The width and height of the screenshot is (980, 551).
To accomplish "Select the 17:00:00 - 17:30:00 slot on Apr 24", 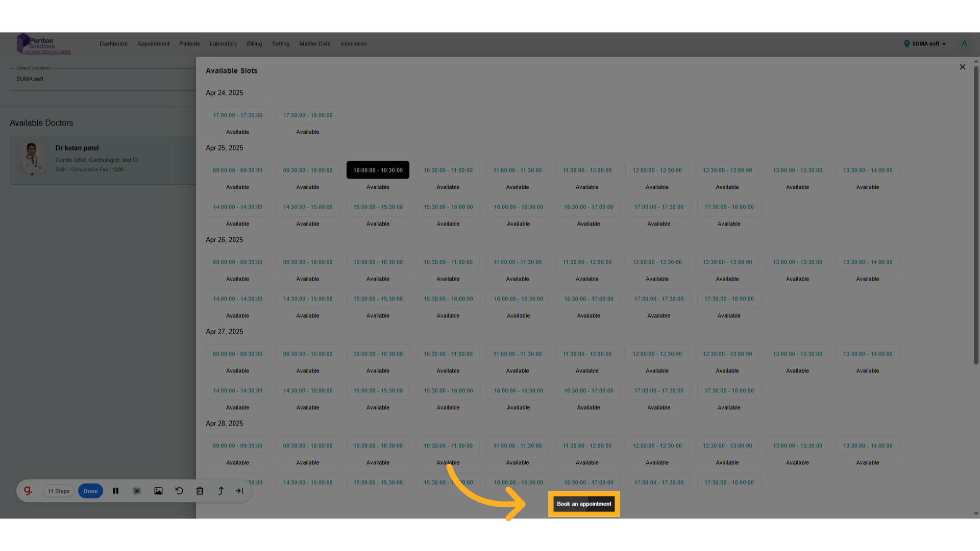I will [237, 115].
